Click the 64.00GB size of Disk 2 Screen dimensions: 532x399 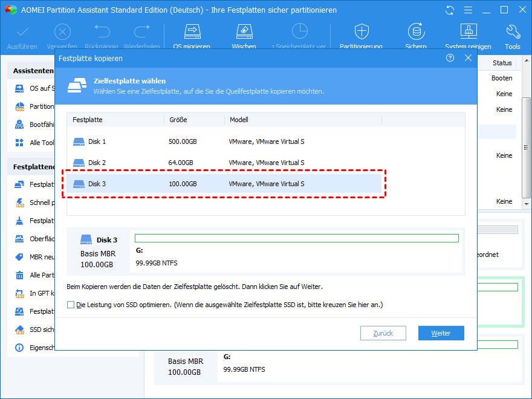181,163
